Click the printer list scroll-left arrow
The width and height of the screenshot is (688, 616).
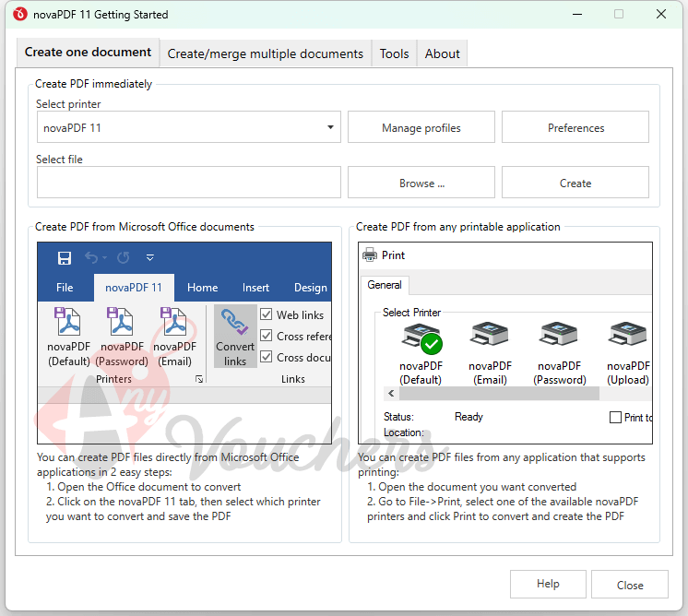391,394
